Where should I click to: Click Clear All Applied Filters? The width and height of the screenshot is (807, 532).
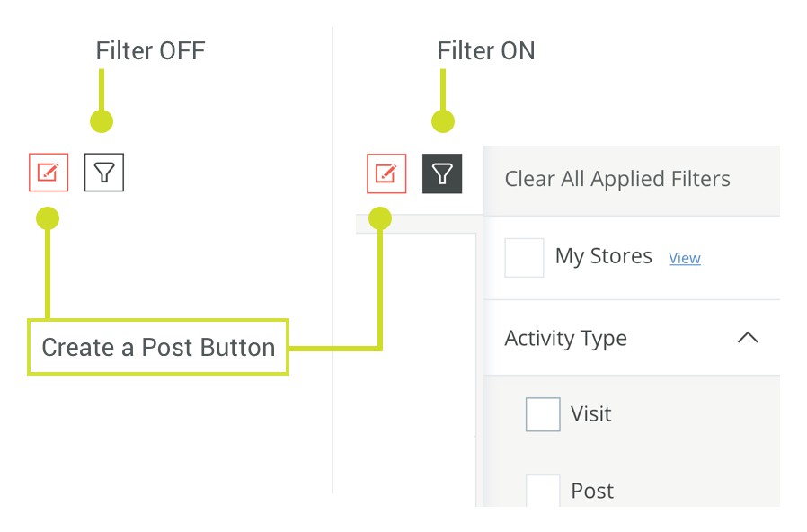[x=617, y=179]
